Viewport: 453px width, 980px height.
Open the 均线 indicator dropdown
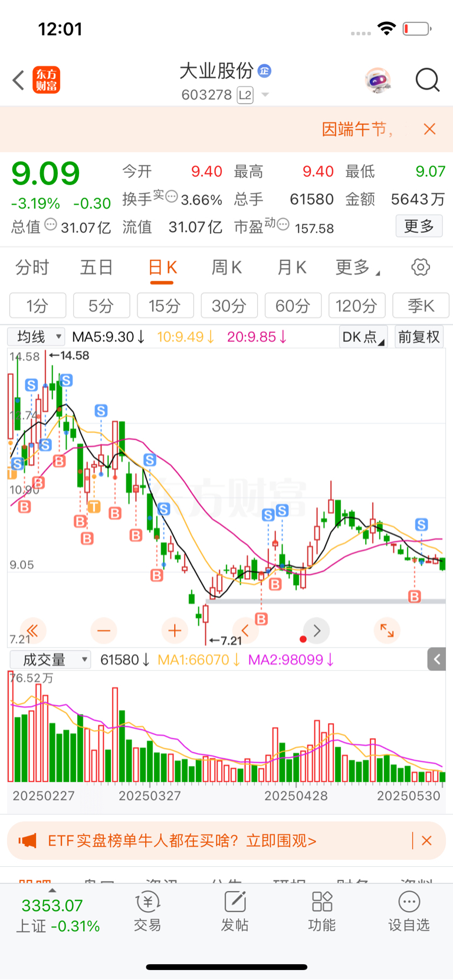click(36, 336)
